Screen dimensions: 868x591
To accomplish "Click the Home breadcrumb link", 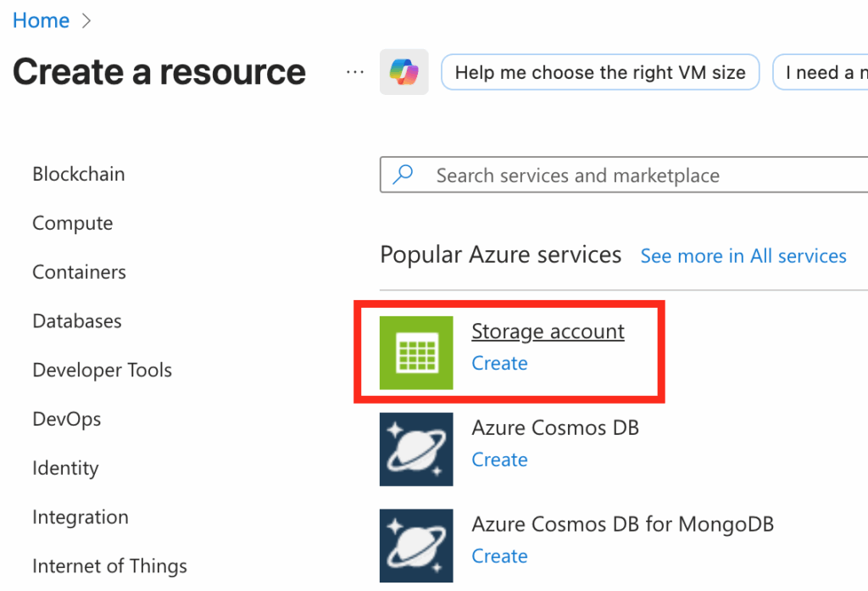I will pos(41,20).
